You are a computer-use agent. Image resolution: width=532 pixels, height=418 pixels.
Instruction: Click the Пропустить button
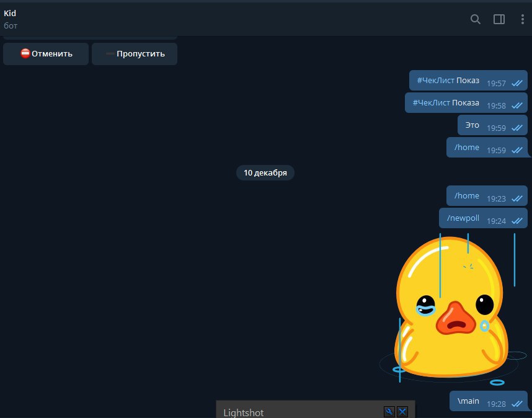[x=135, y=53]
